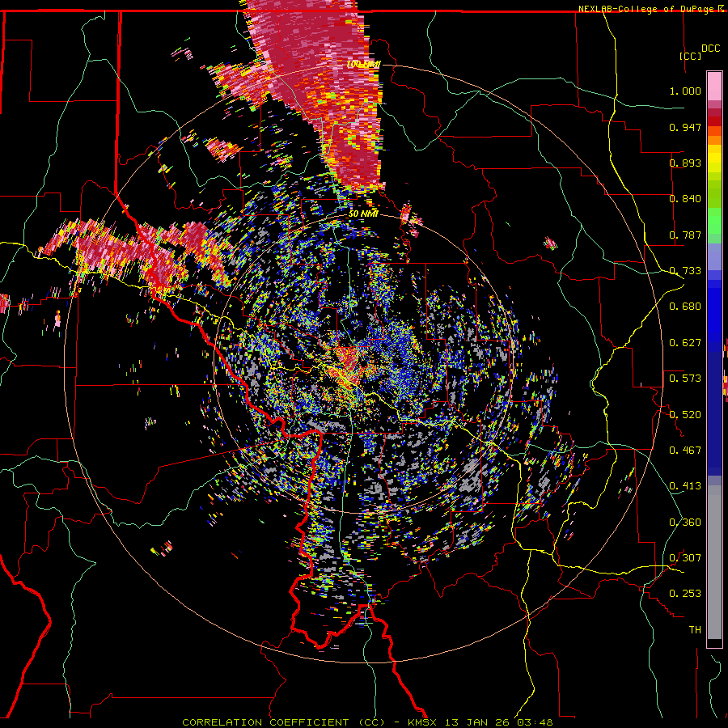728x728 pixels.
Task: Select the 0.360 scale value
Action: click(685, 523)
